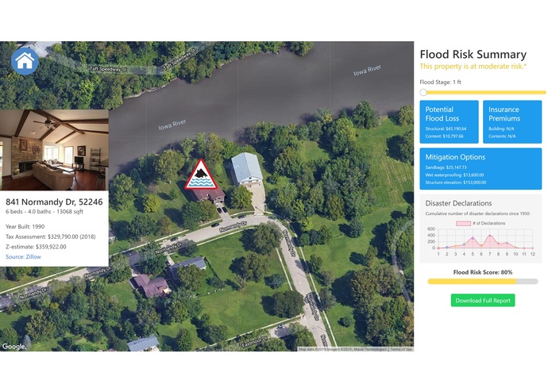Click the yellow Flood Stage slider track
The width and height of the screenshot is (552, 392).
[483, 93]
